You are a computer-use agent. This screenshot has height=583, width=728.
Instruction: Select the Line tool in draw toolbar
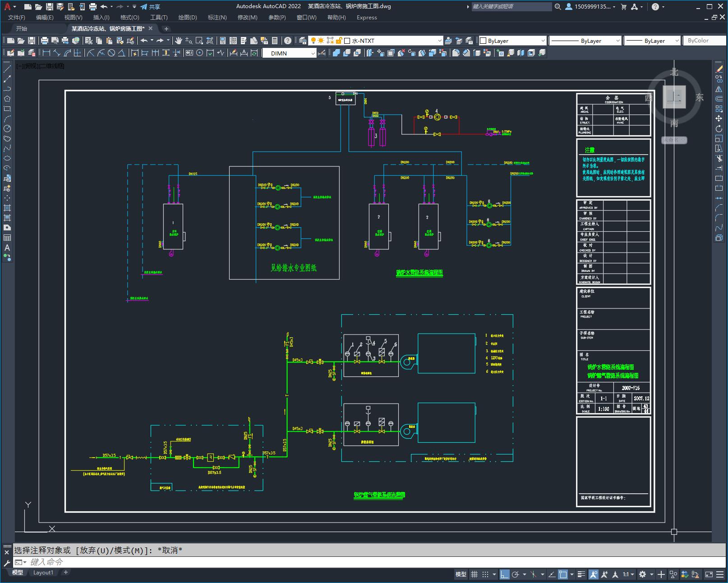pyautogui.click(x=7, y=69)
